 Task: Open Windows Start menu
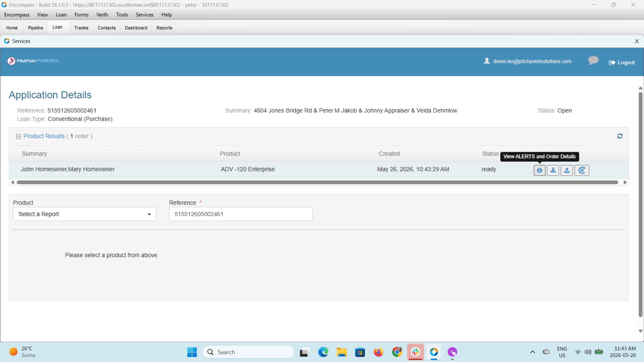(x=192, y=352)
